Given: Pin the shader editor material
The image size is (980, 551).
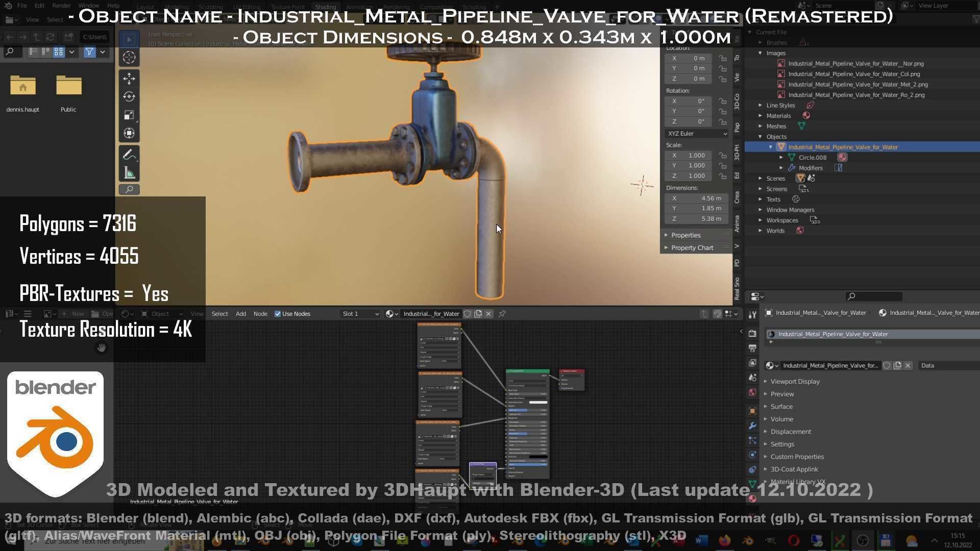Looking at the screenshot, I should pyautogui.click(x=502, y=314).
